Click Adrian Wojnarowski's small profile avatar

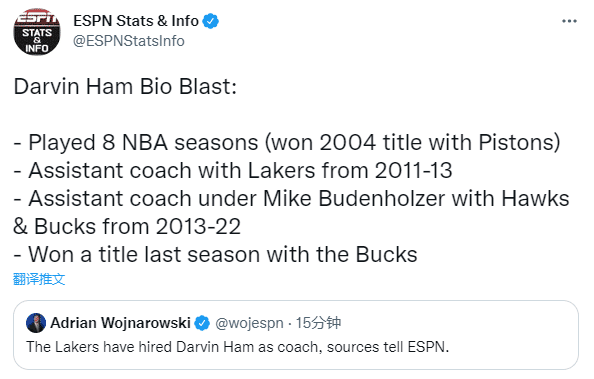point(36,323)
